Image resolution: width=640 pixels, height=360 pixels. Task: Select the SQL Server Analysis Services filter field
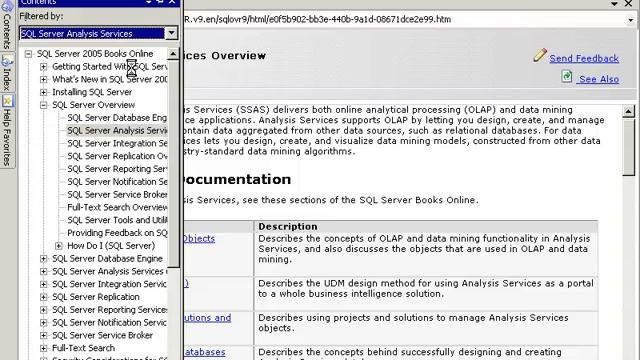92,33
